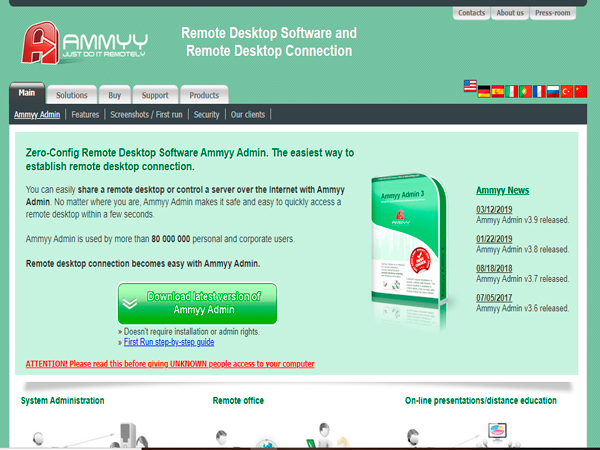Image resolution: width=600 pixels, height=450 pixels.
Task: Open the 07/05/2017 news entry
Action: [494, 298]
